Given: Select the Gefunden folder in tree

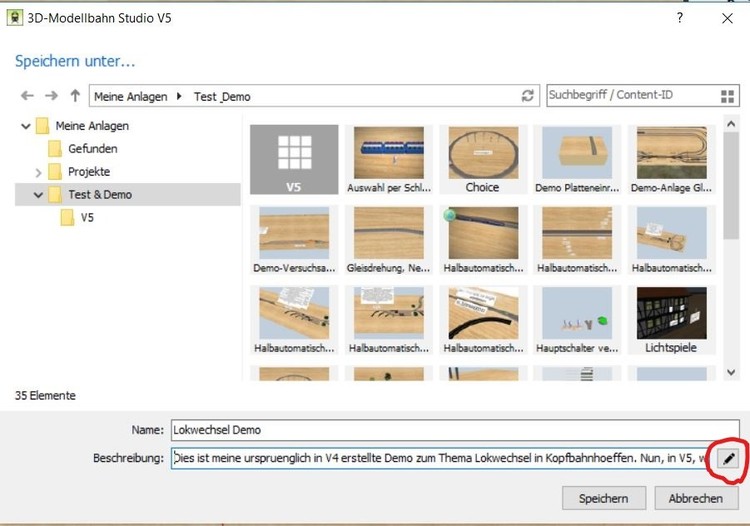Looking at the screenshot, I should (92, 149).
